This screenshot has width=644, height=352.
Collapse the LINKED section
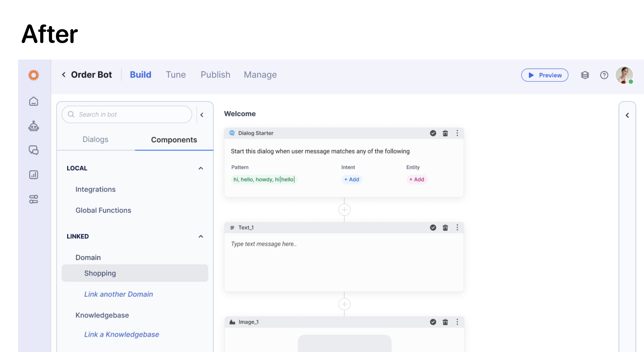201,236
